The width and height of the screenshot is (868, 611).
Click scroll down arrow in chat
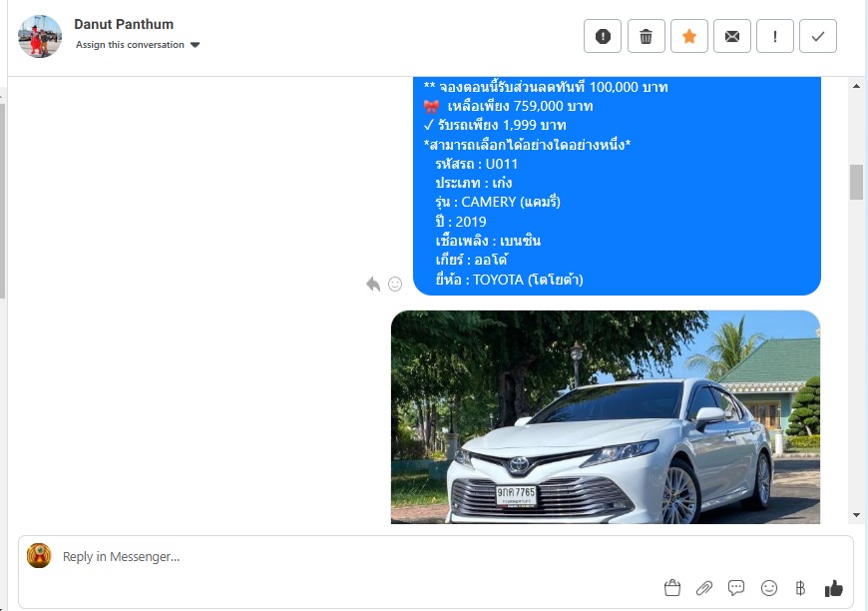pyautogui.click(x=856, y=515)
